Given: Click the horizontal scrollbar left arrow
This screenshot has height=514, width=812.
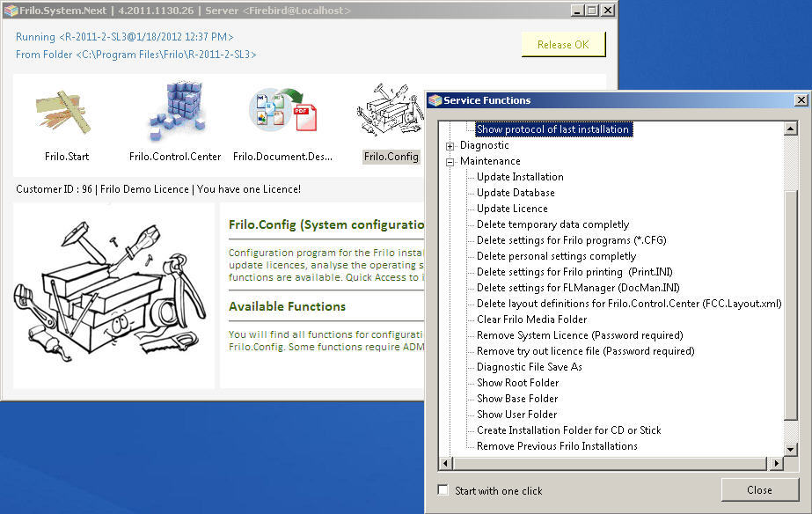Looking at the screenshot, I should pyautogui.click(x=445, y=463).
